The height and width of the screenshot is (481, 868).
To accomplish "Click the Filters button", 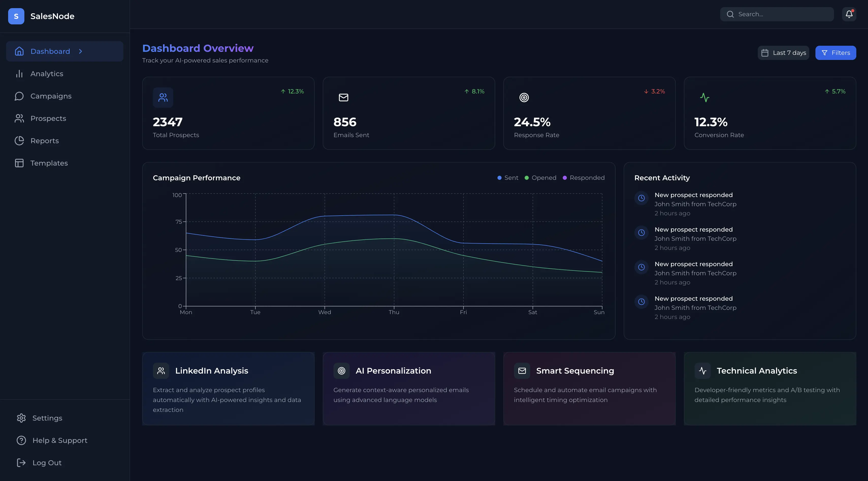I will coord(836,53).
